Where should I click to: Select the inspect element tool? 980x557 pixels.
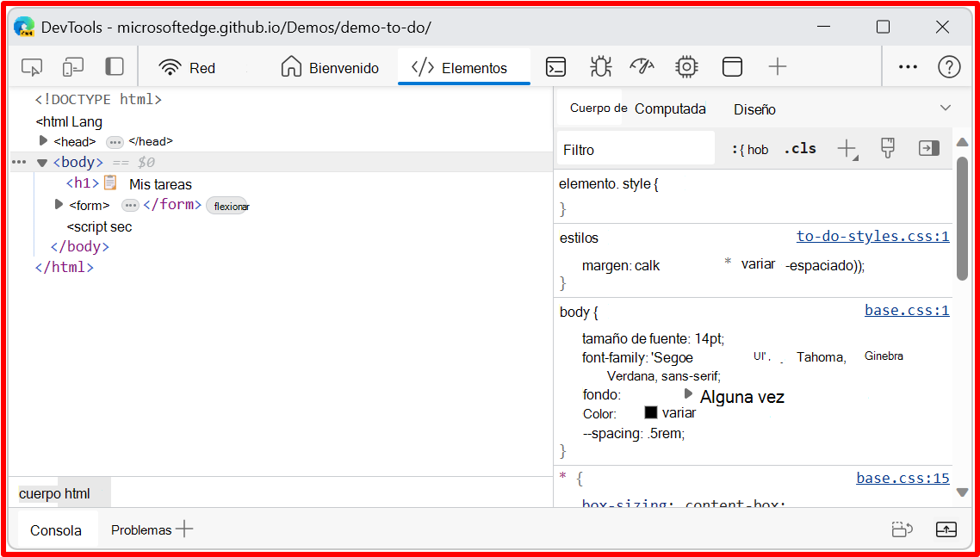tap(32, 66)
